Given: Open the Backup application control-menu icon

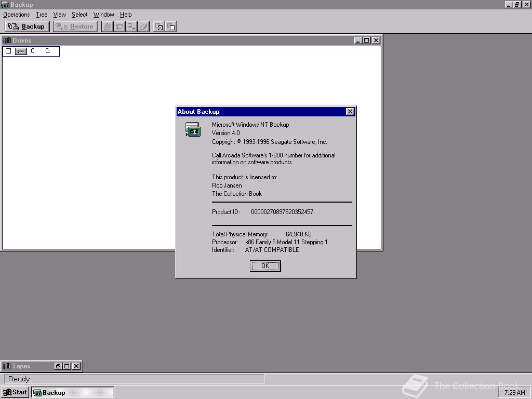Looking at the screenshot, I should (x=5, y=4).
